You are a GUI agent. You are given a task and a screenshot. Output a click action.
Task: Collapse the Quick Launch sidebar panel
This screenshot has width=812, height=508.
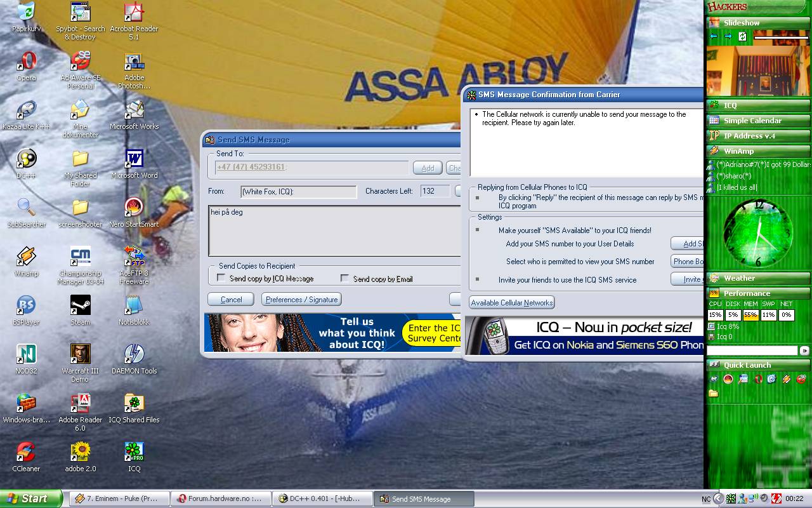pyautogui.click(x=759, y=365)
